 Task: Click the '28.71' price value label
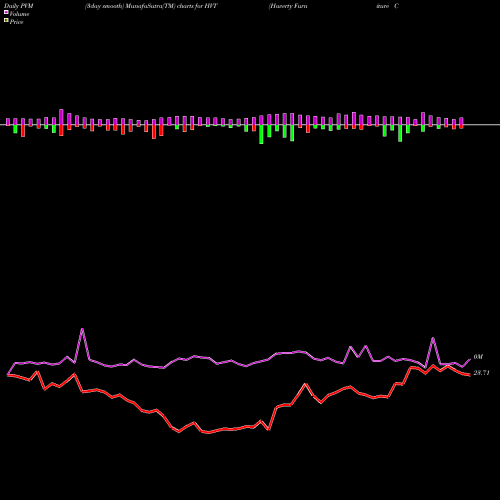(481, 373)
